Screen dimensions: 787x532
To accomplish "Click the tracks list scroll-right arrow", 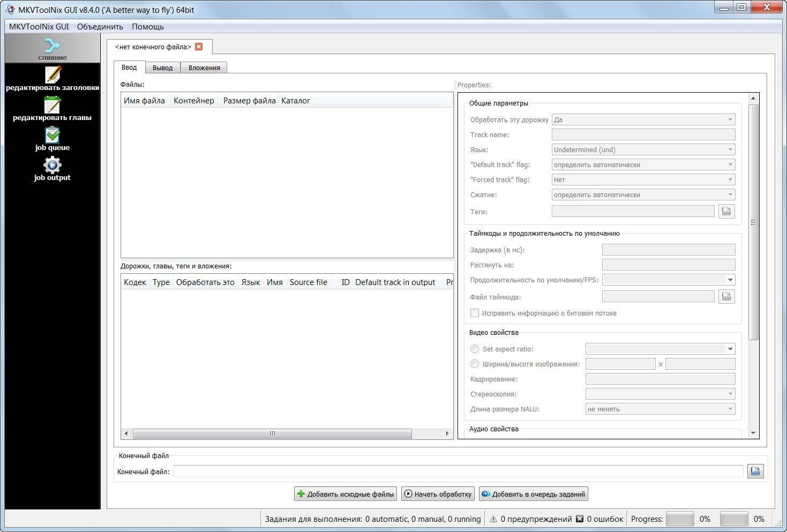I will (x=447, y=433).
